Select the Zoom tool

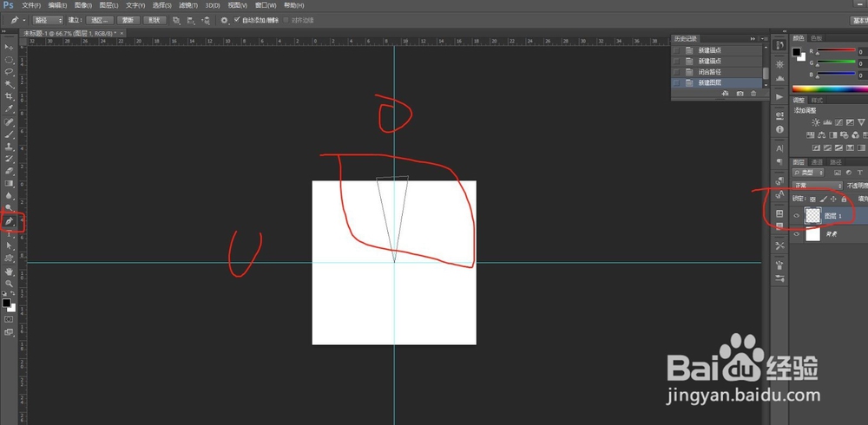tap(9, 284)
